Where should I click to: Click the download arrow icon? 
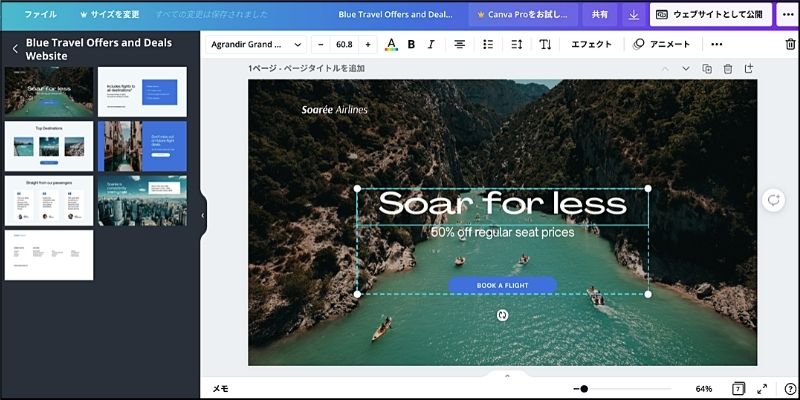pos(634,15)
